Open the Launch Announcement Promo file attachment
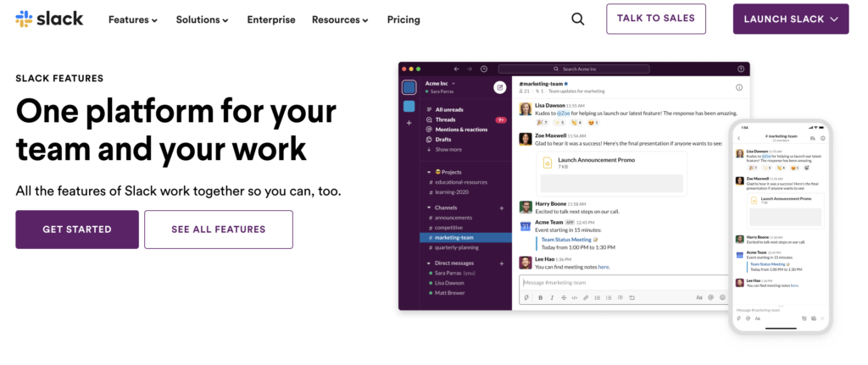The height and width of the screenshot is (365, 868). pos(611,174)
